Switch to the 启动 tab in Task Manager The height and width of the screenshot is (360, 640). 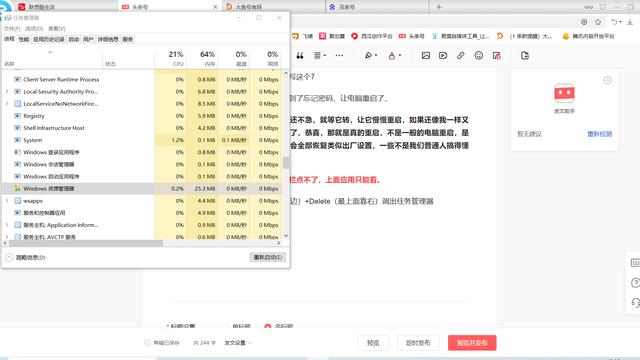[73, 39]
